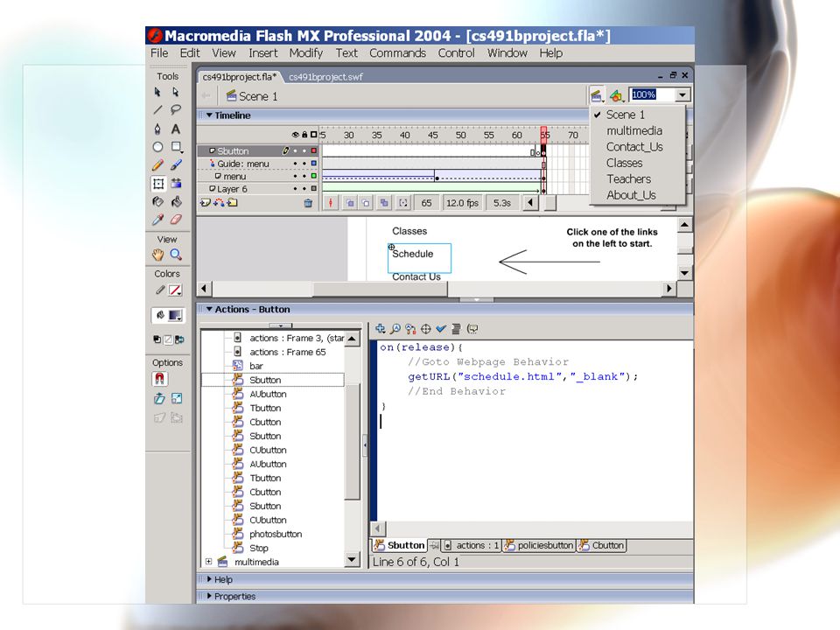This screenshot has width=840, height=630.
Task: Click the fill color swatch
Action: [x=175, y=315]
